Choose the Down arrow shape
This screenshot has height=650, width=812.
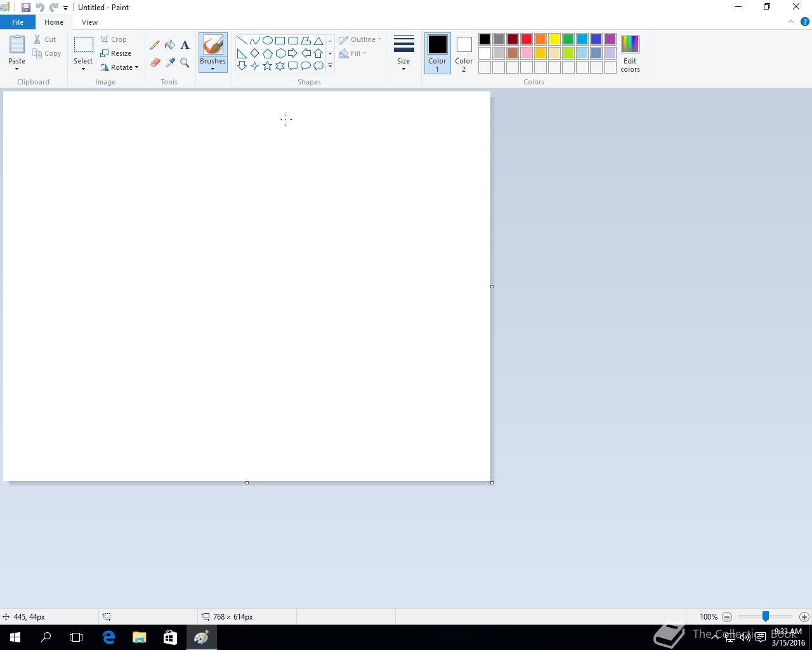pos(242,65)
